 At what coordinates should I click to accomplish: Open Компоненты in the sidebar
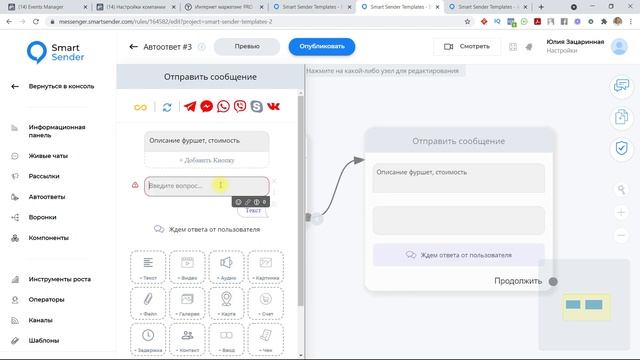tap(48, 238)
